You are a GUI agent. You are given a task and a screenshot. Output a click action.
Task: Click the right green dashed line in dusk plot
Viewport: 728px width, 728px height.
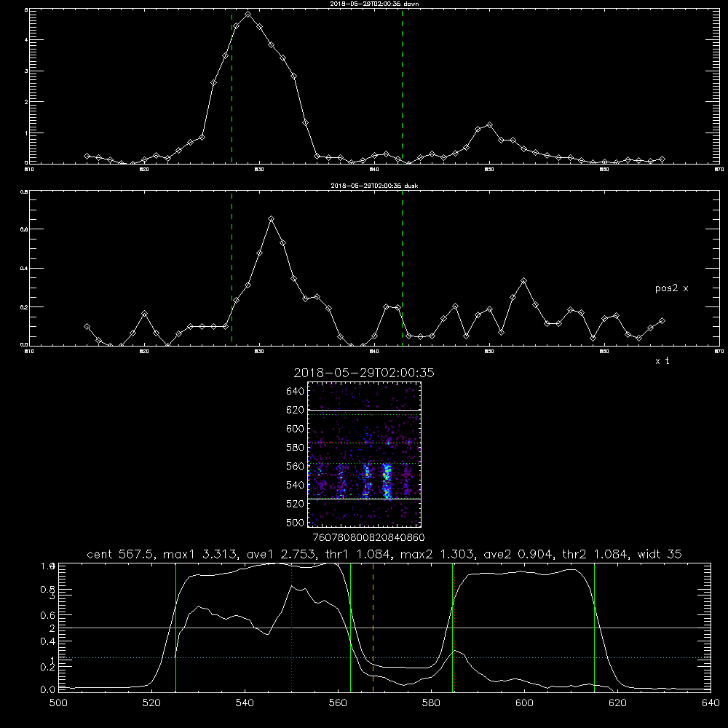pos(402,268)
